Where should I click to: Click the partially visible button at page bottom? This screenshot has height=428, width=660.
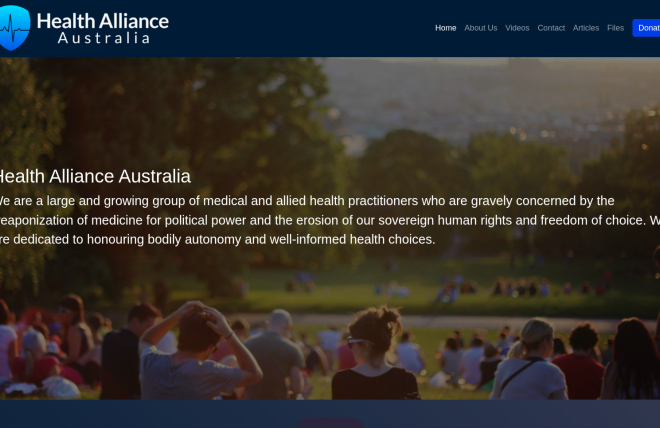(330, 423)
